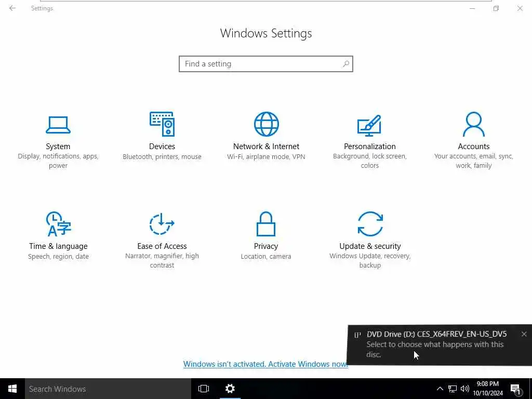This screenshot has height=399, width=532.
Task: Click the Windows Settings page title
Action: tap(266, 33)
